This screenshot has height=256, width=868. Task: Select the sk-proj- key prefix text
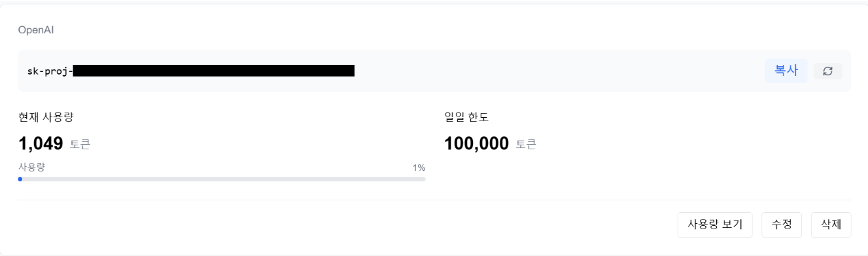50,71
